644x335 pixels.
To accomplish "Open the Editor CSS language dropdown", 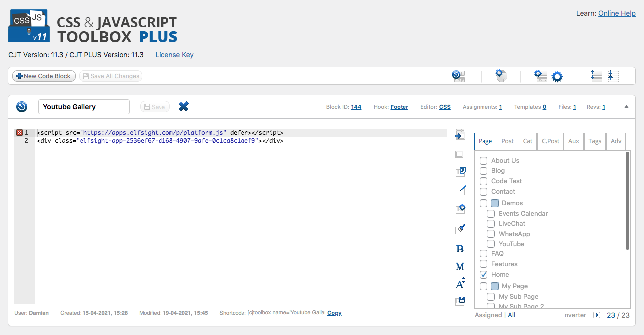I will tap(445, 107).
